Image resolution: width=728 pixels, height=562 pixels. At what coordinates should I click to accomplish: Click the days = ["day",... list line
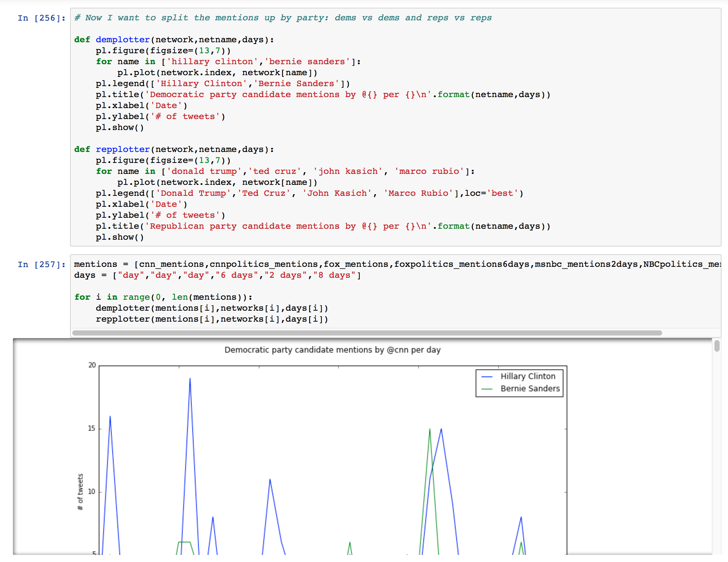click(x=218, y=275)
